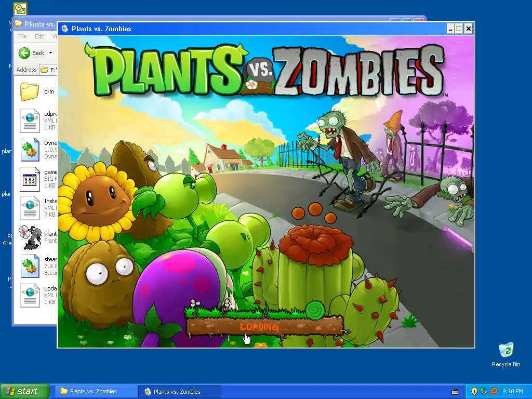Select the Insta XML file icon
Screen dimensions: 532x399
point(30,208)
